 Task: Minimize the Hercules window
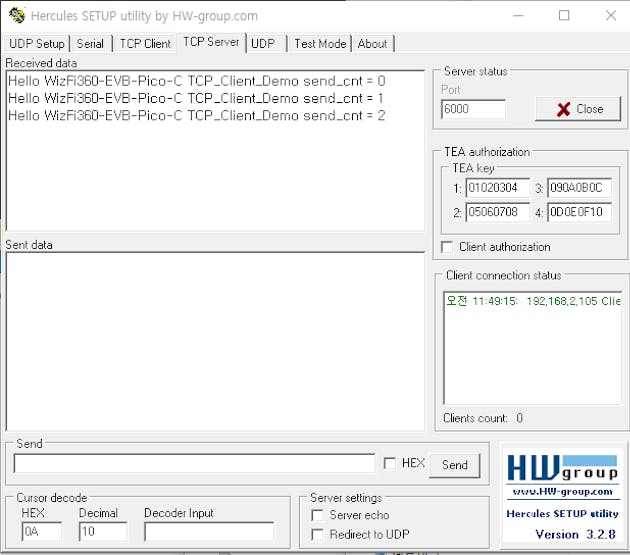click(x=518, y=16)
